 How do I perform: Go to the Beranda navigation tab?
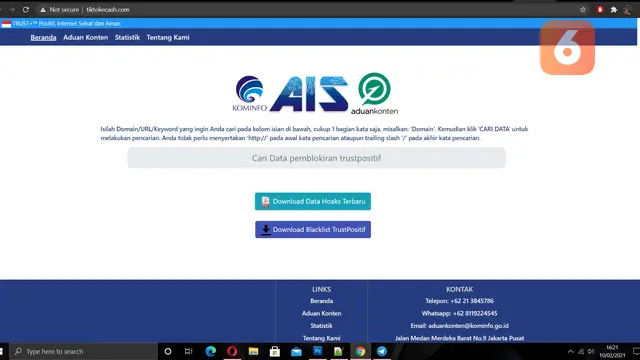click(x=43, y=38)
